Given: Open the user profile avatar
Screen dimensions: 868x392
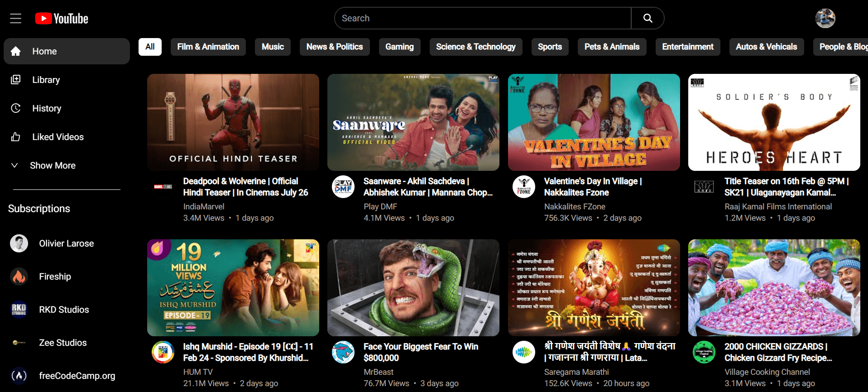Looking at the screenshot, I should point(825,18).
